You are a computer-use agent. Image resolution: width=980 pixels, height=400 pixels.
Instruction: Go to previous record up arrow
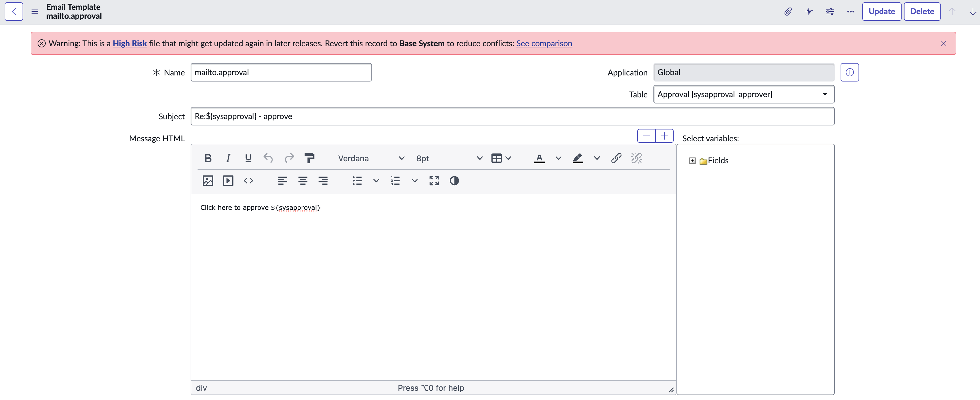(x=952, y=11)
